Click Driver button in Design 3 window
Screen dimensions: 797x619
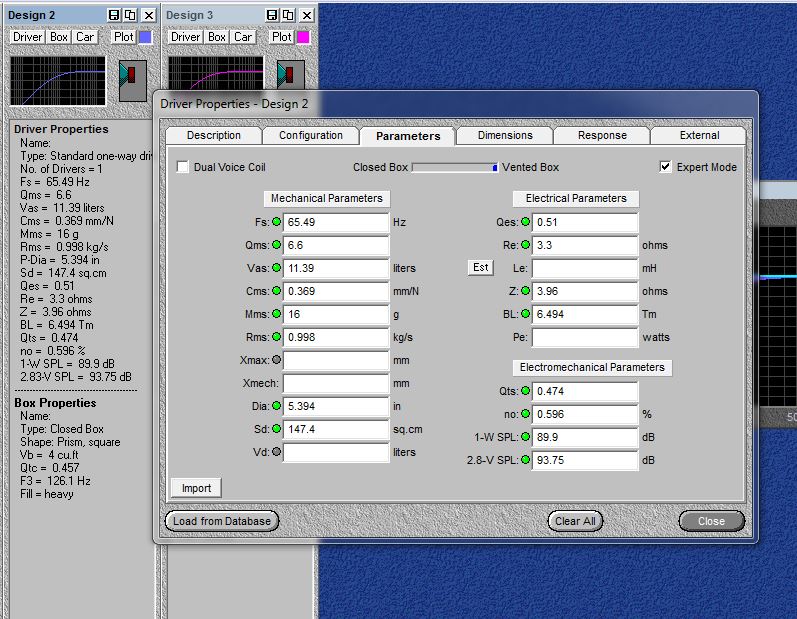[186, 37]
